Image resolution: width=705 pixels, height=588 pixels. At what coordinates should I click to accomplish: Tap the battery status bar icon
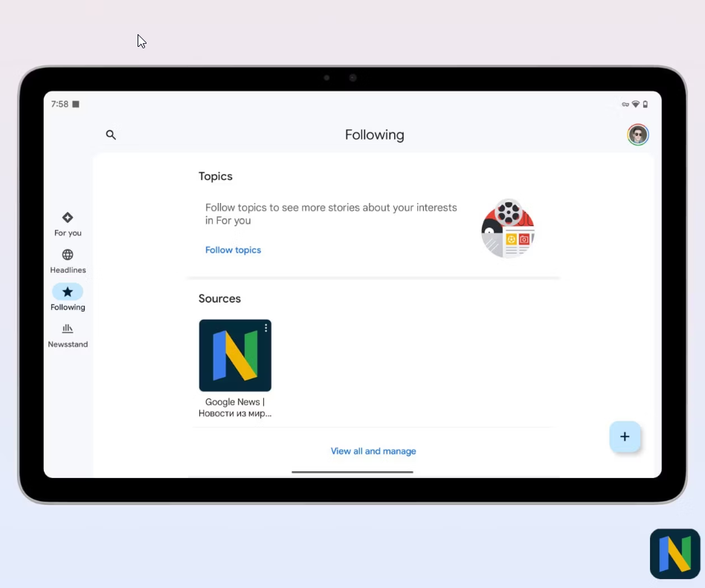coord(645,104)
